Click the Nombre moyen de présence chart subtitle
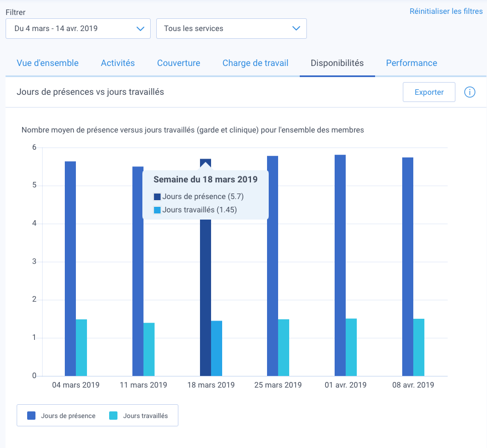This screenshot has height=448, width=487. [193, 130]
